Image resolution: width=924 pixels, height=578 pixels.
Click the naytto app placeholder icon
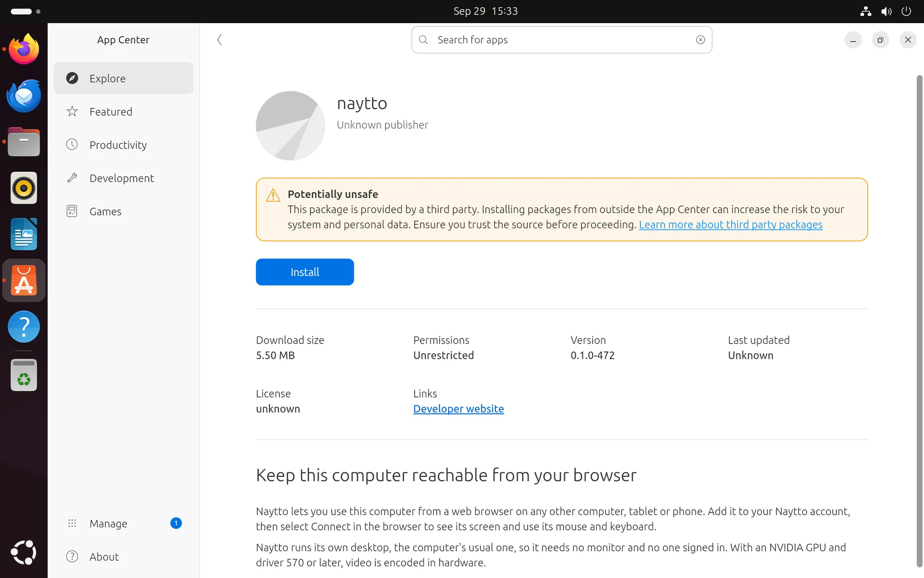pyautogui.click(x=290, y=126)
